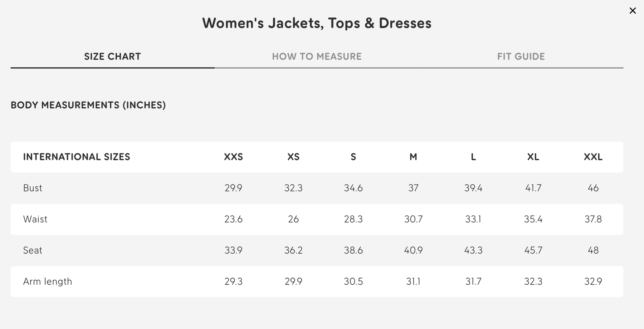Click the XXL seat value 48
This screenshot has width=644, height=329.
coord(593,250)
